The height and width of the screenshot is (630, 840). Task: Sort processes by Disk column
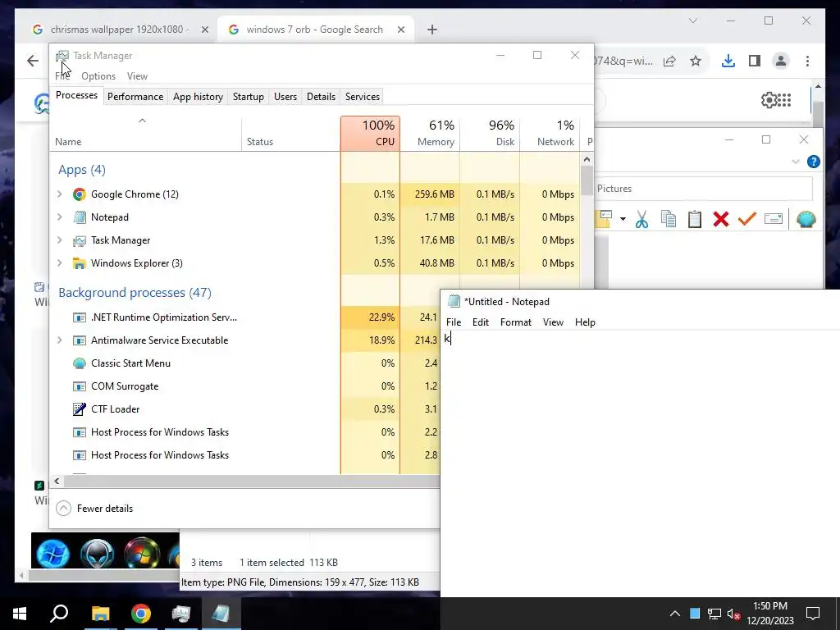(490, 134)
